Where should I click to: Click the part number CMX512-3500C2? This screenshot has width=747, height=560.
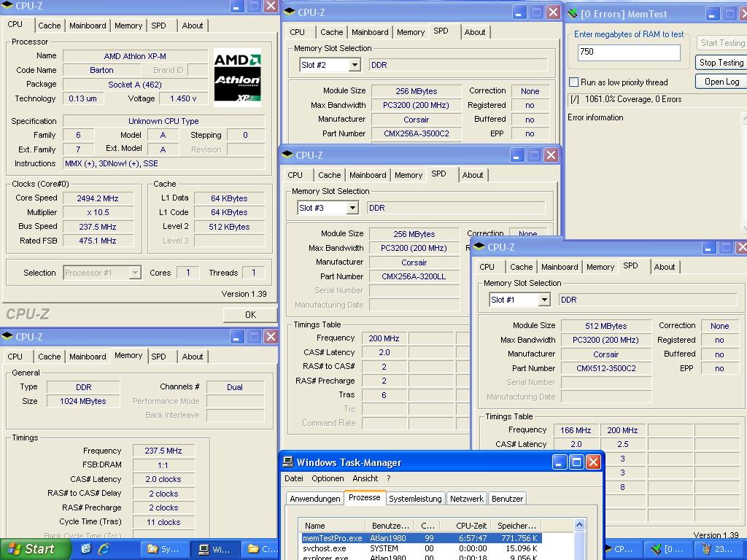pos(605,368)
